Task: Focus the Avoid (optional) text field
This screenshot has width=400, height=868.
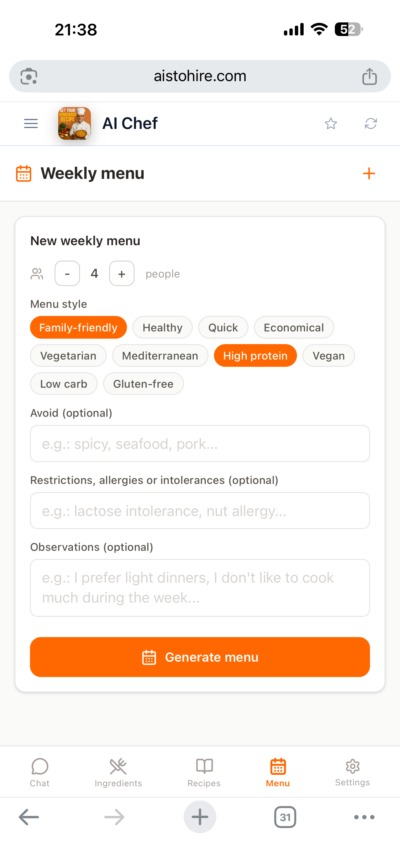Action: (x=200, y=443)
